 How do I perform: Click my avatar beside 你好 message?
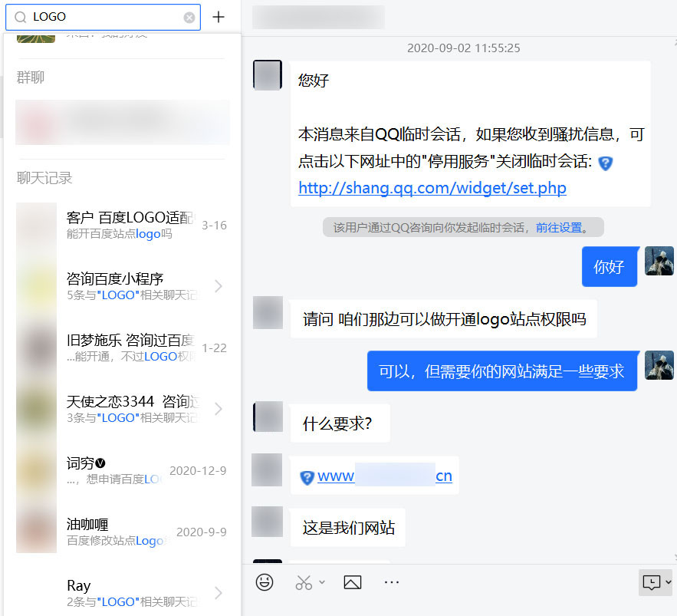tap(659, 261)
